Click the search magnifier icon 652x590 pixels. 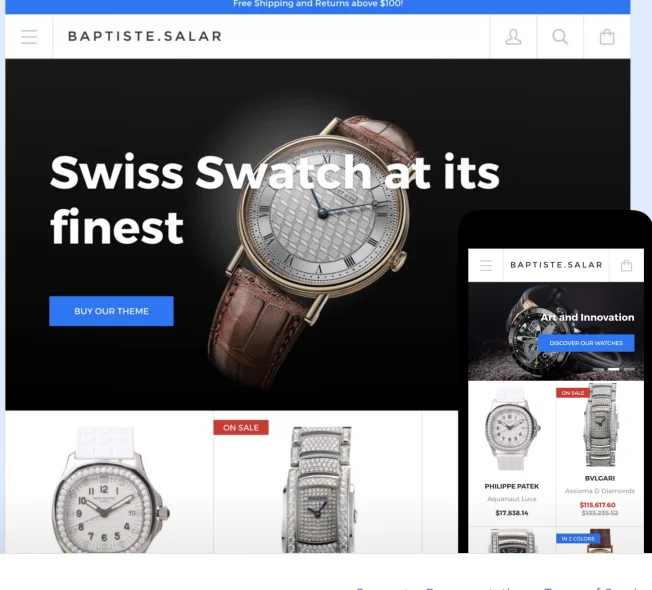[x=560, y=37]
